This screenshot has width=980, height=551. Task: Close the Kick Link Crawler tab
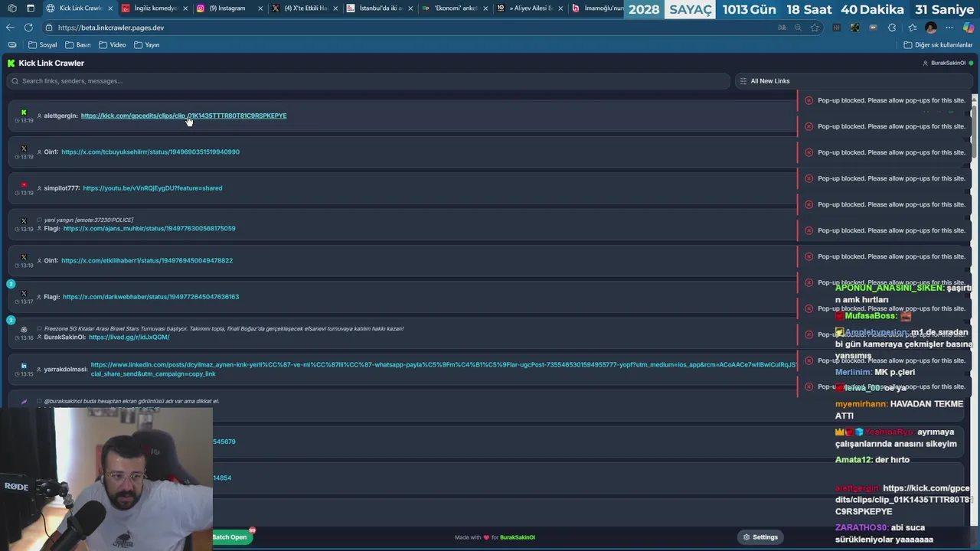(110, 8)
